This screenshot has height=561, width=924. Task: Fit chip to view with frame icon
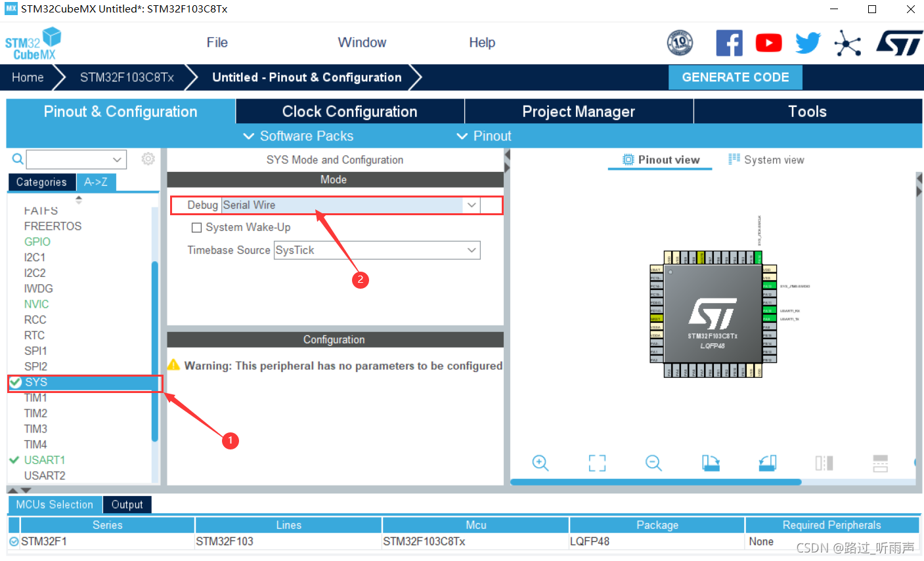597,463
